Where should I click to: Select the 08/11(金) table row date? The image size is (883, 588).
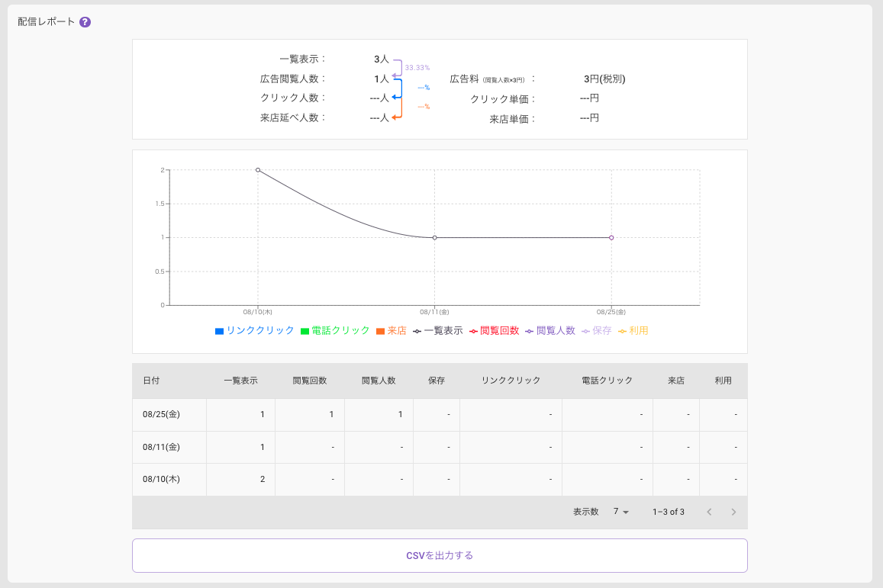click(x=161, y=448)
